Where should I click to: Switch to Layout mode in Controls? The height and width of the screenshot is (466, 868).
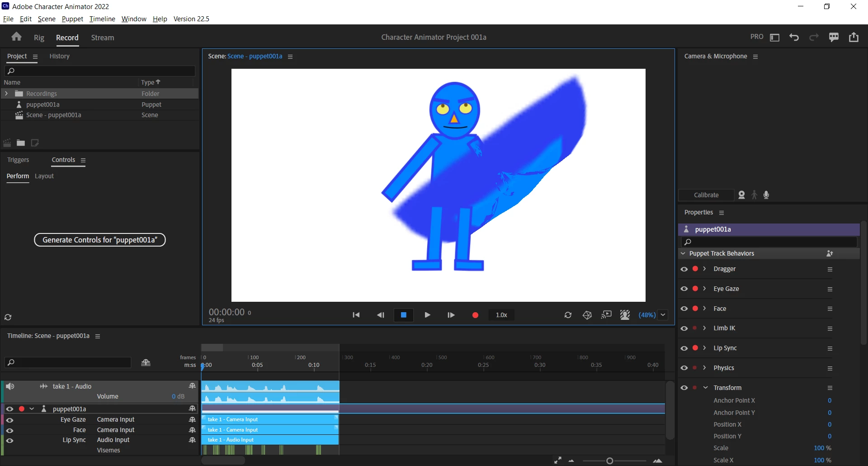[x=44, y=176]
